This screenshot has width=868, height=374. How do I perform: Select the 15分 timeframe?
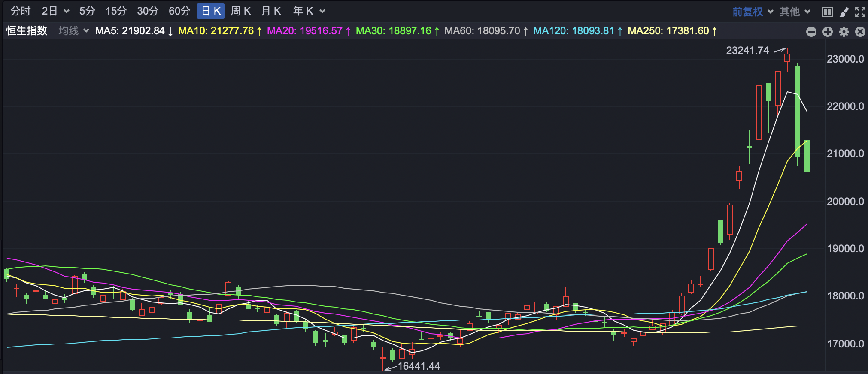(x=116, y=11)
